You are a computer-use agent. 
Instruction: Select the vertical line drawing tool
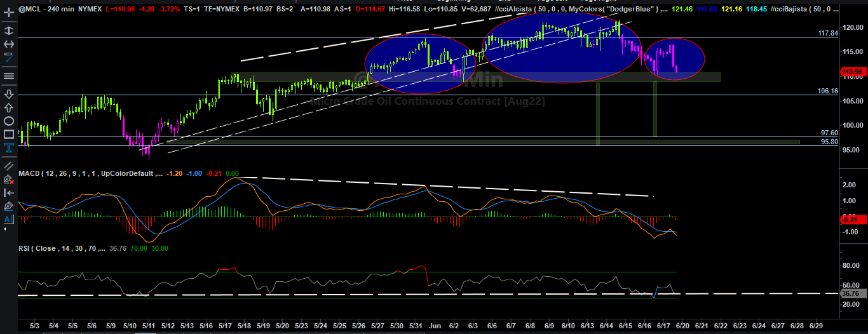[9, 30]
